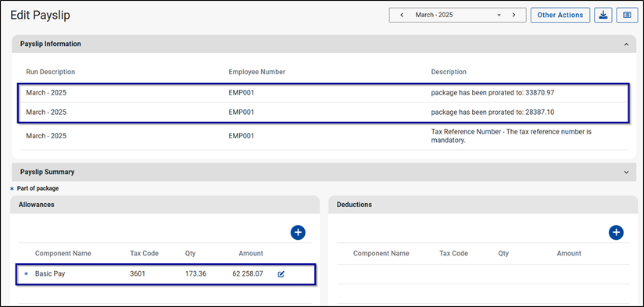644x307 pixels.
Task: Go to the previous payslip period
Action: 402,15
